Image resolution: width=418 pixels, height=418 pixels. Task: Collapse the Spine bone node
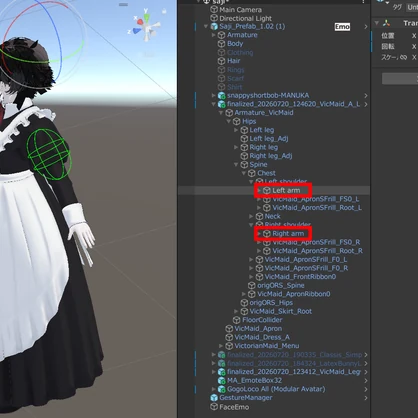(x=236, y=165)
